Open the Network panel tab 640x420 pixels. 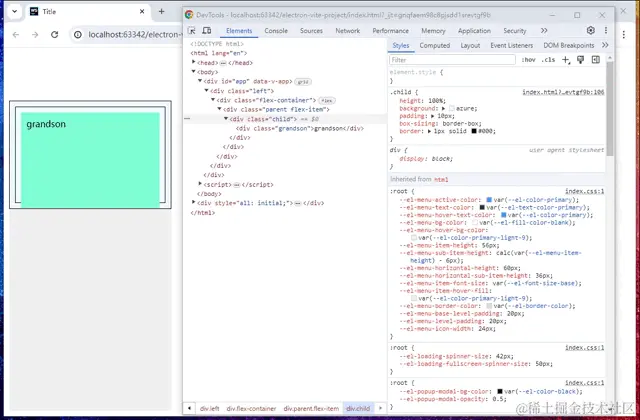pos(348,31)
